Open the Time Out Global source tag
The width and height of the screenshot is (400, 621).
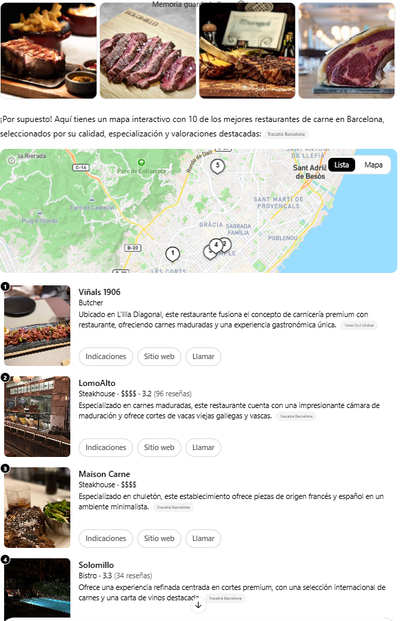click(359, 326)
